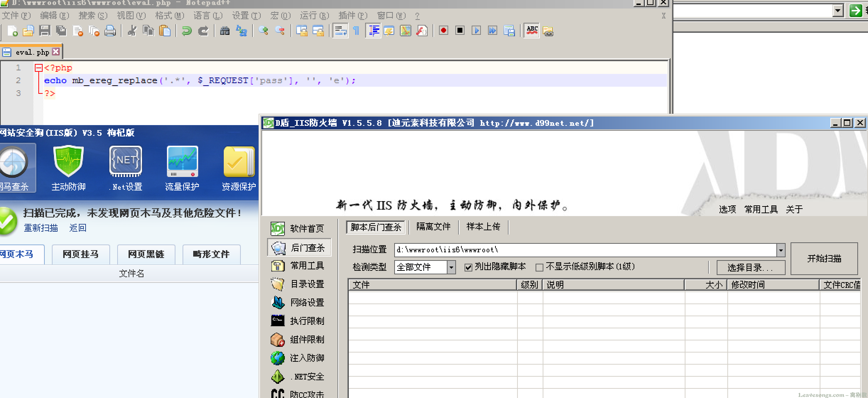
Task: Check 不显示低级别脚本(1级) checkbox
Action: point(539,267)
